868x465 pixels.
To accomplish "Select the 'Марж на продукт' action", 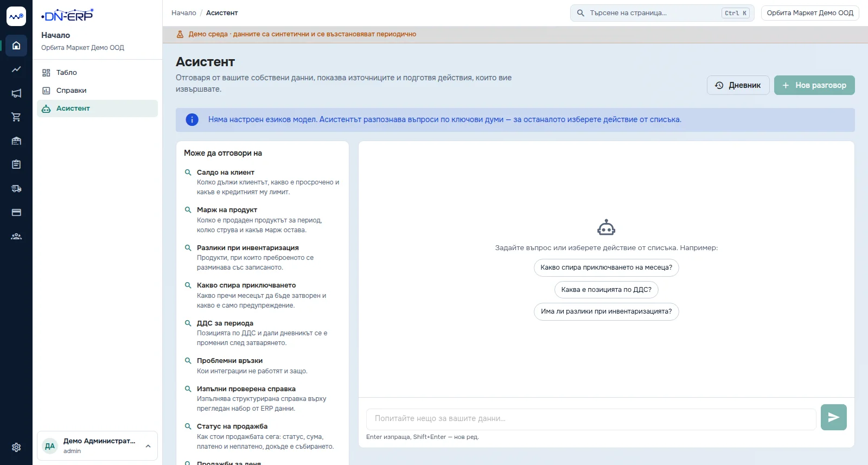I will (x=263, y=220).
